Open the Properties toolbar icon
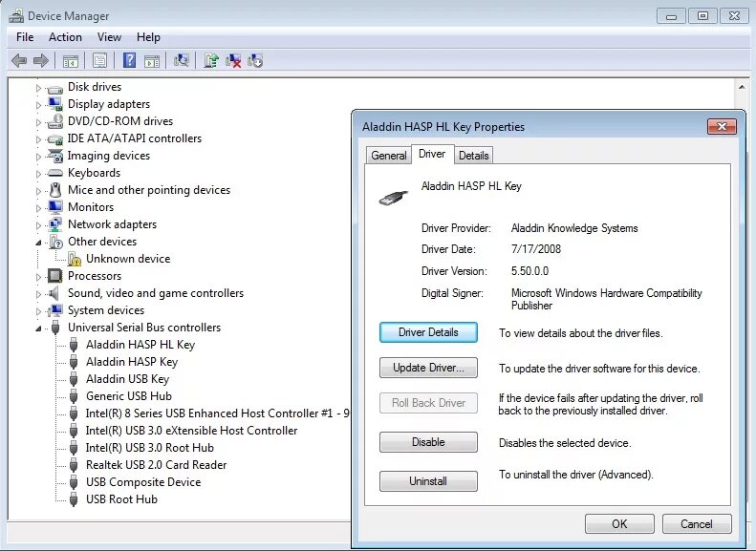The height and width of the screenshot is (551, 756). point(99,61)
